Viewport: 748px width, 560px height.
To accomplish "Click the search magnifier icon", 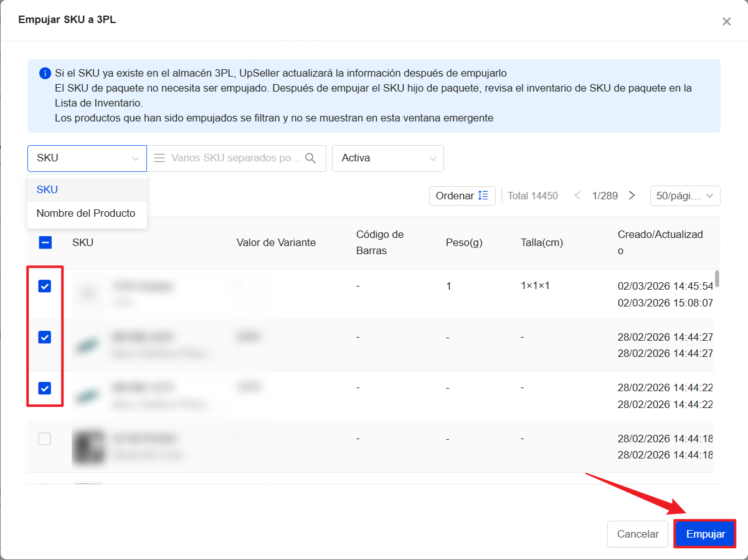I will pos(310,158).
